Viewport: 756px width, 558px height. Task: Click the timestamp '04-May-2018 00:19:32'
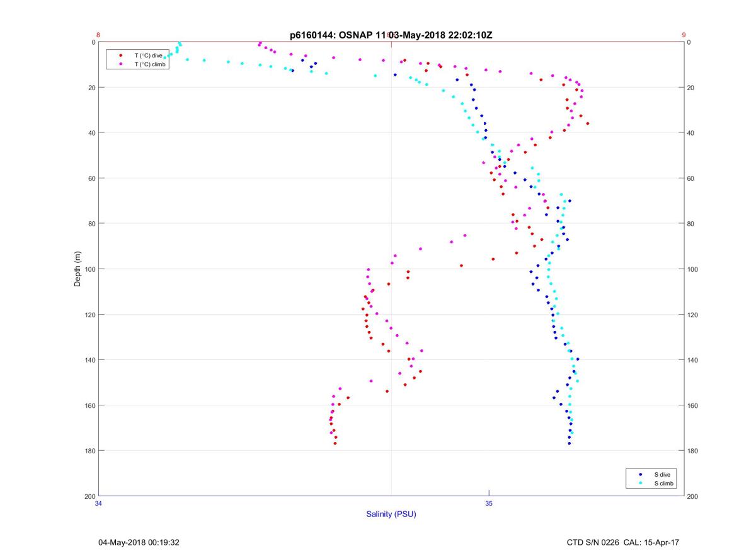139,542
